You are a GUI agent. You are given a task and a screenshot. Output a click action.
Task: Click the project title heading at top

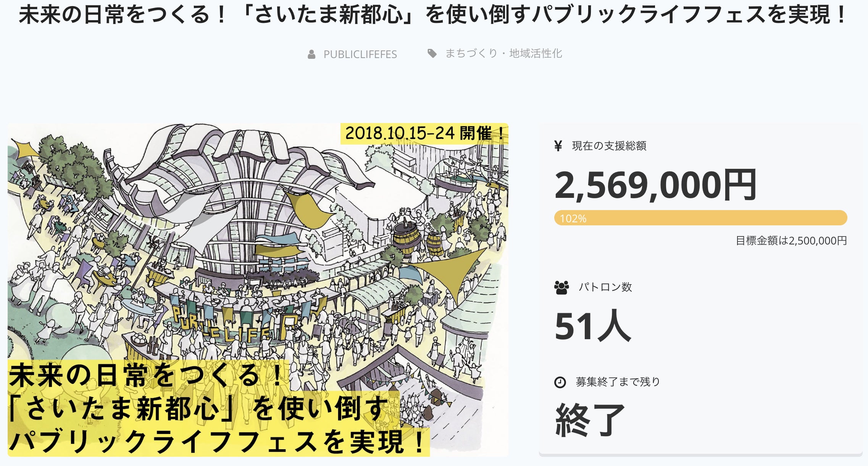click(x=433, y=15)
